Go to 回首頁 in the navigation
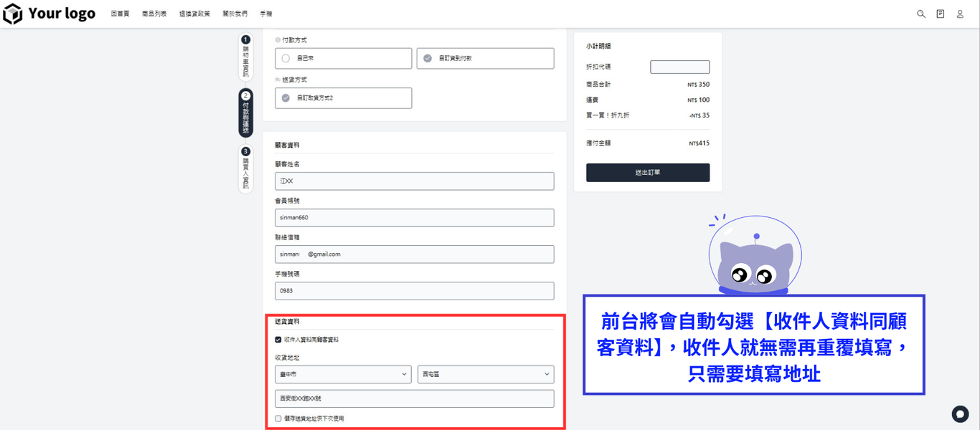The width and height of the screenshot is (980, 430). pos(121,14)
